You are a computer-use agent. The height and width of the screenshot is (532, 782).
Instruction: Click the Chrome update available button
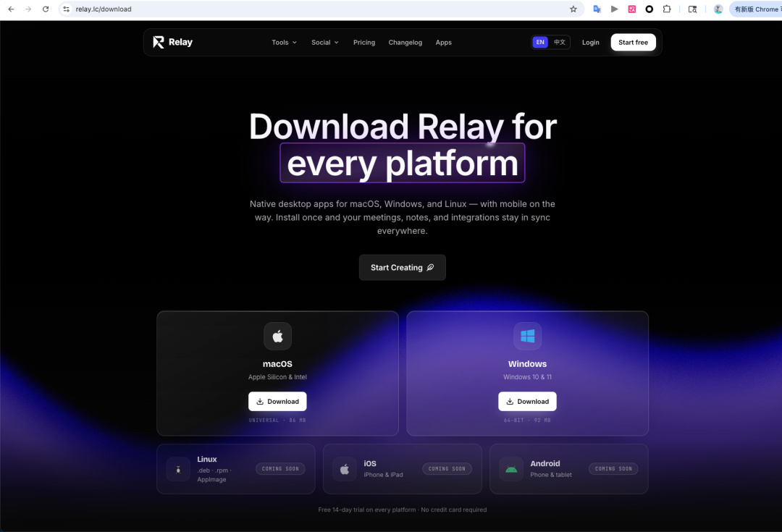pos(755,9)
